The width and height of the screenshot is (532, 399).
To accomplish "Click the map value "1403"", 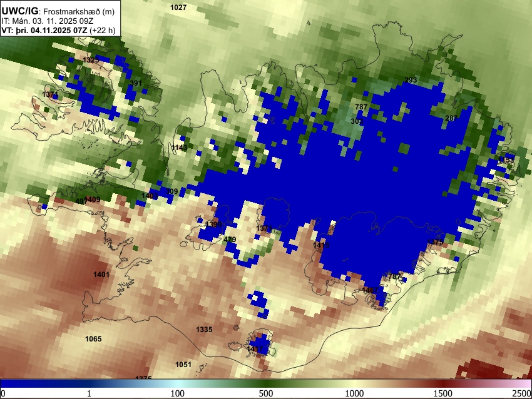I will [x=150, y=196].
